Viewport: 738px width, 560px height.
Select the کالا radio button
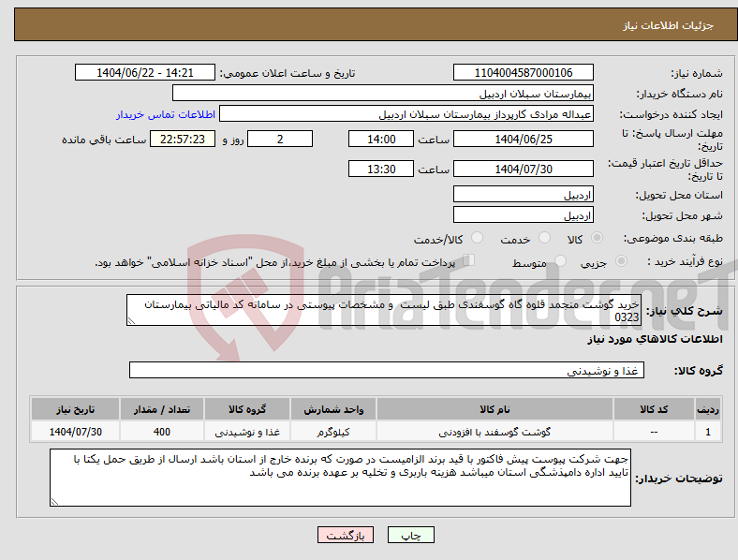coord(597,238)
